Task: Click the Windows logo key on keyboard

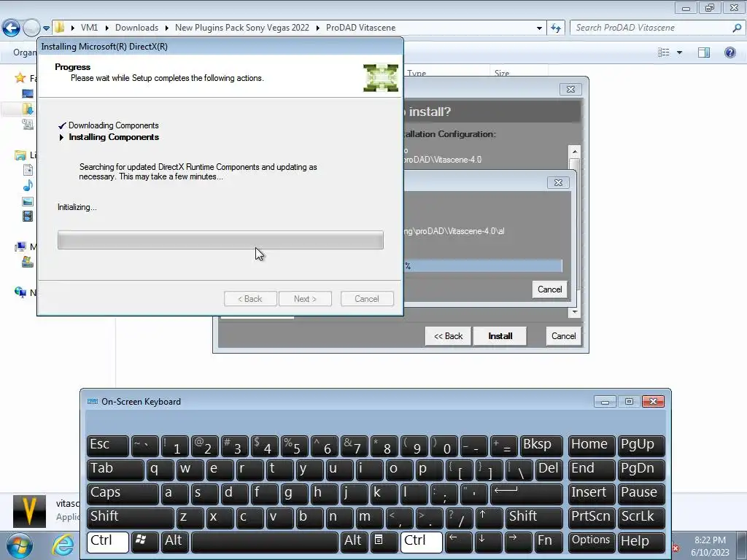Action: click(x=145, y=542)
